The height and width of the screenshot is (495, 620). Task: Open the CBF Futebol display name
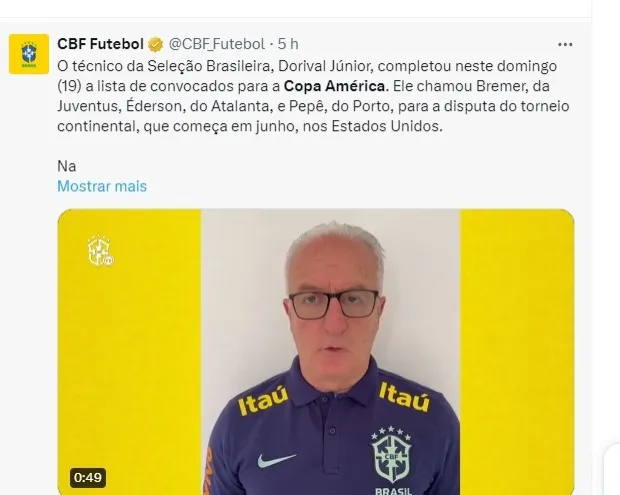pyautogui.click(x=100, y=44)
